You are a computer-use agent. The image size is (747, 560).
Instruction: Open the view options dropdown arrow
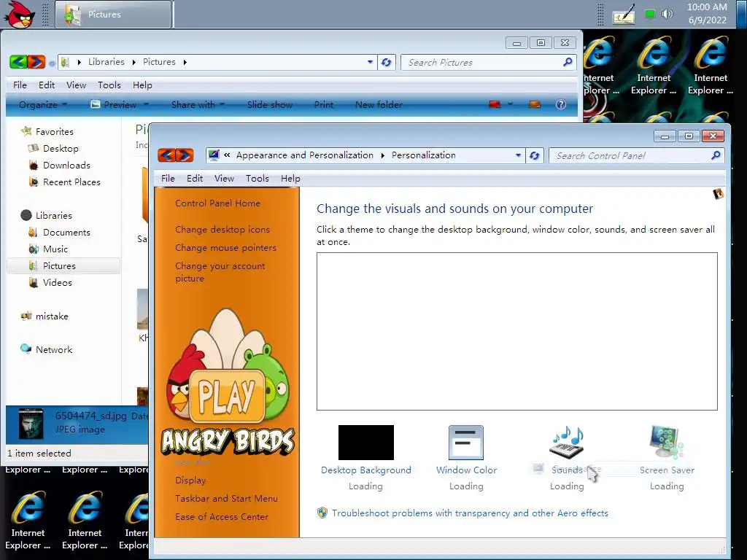click(x=510, y=104)
